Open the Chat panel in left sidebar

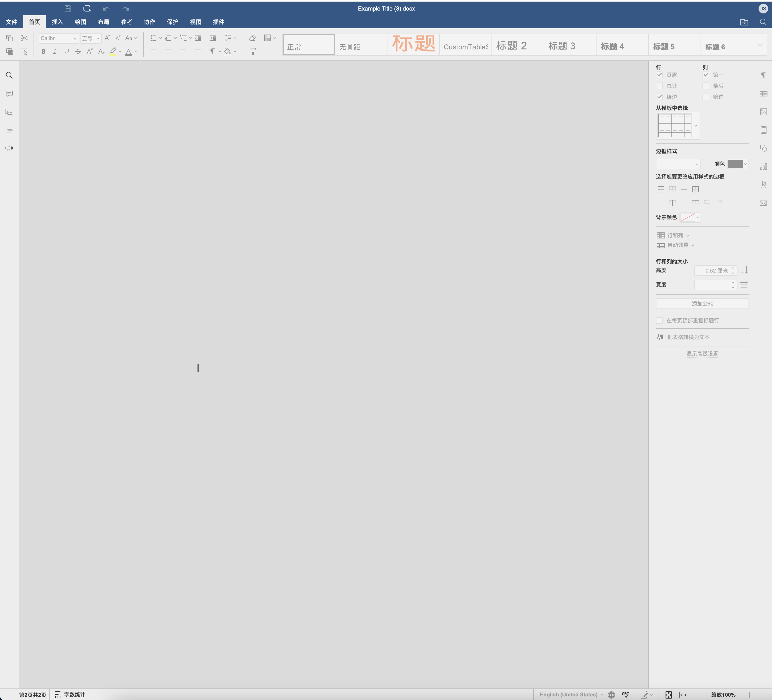pyautogui.click(x=9, y=112)
